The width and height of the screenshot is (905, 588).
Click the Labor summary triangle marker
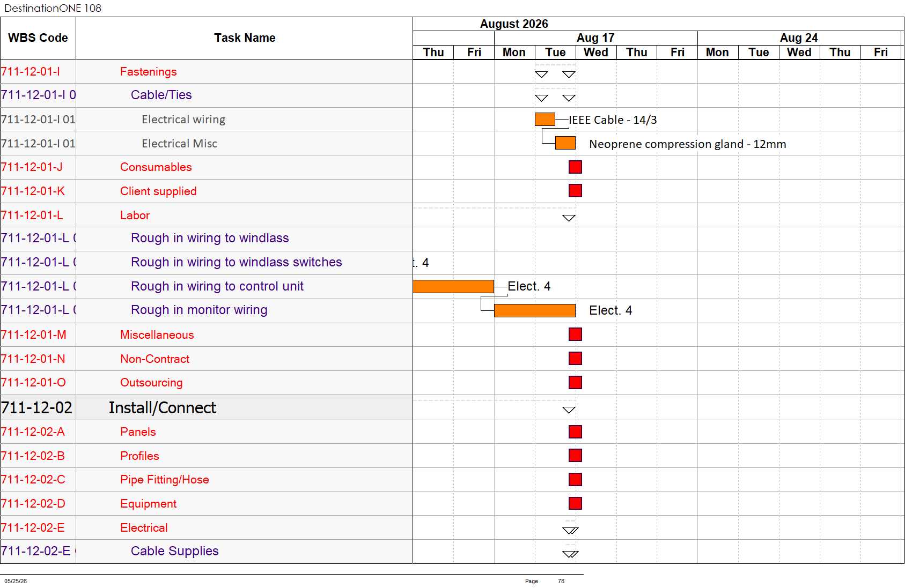tap(569, 218)
